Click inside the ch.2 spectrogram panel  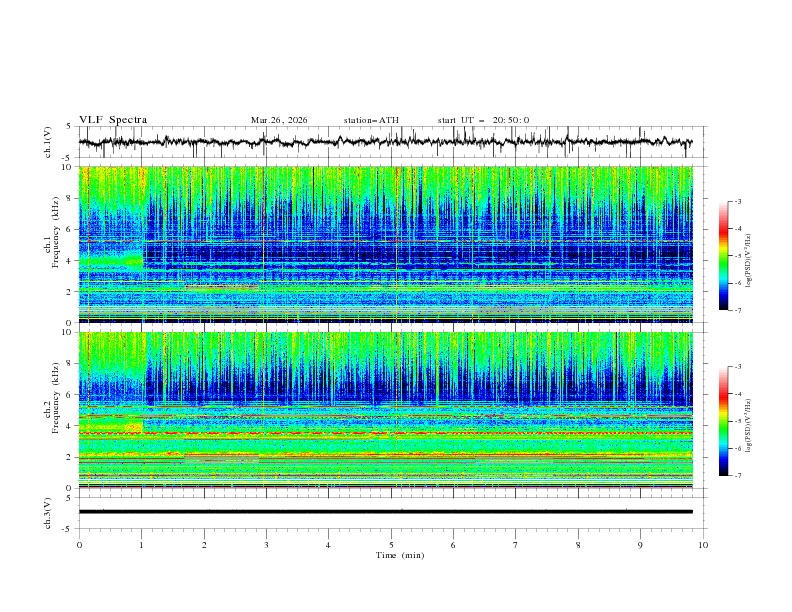(385, 410)
